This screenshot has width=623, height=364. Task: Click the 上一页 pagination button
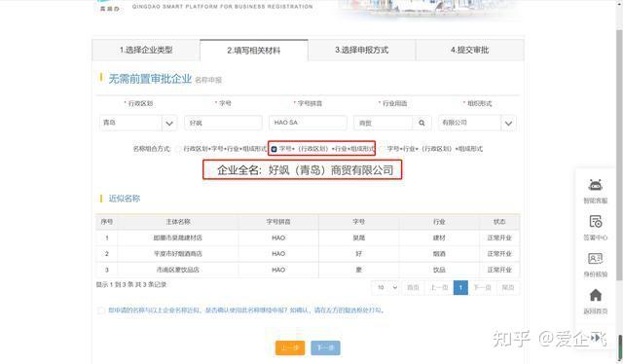439,287
